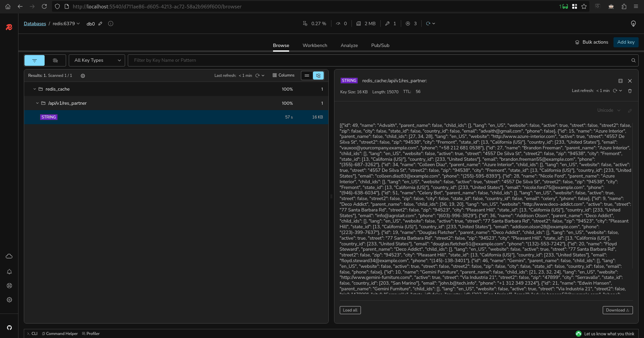
Task: Click the scan settings gear next to Results
Action: coord(83,76)
